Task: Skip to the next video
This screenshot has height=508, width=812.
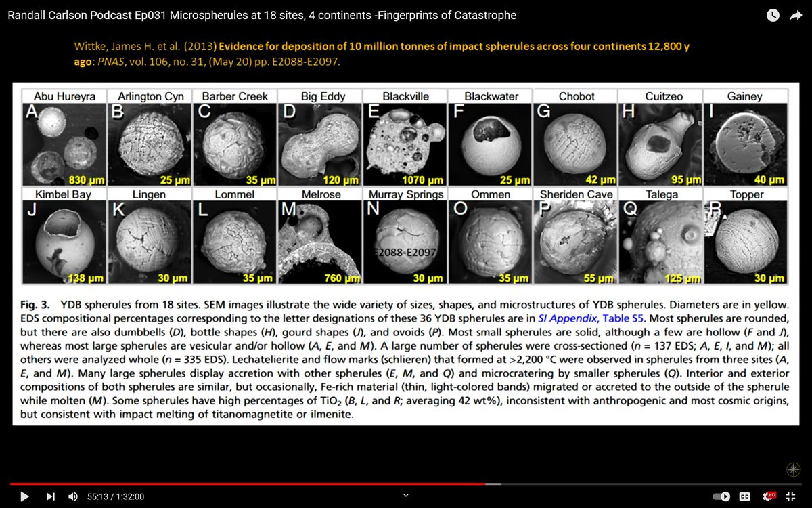Action: (51, 496)
